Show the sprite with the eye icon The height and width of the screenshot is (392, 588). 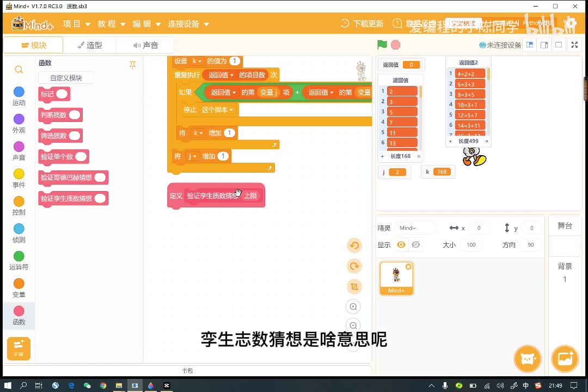click(x=401, y=244)
